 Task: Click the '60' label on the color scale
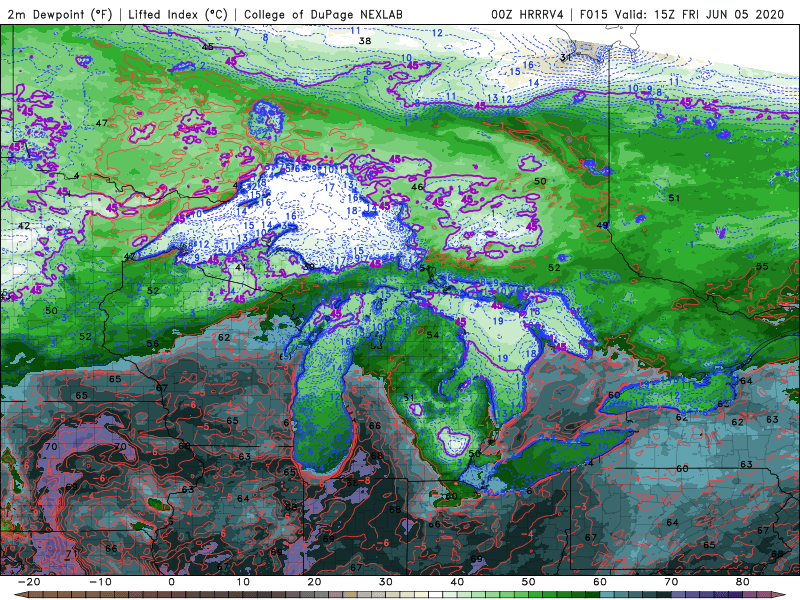[600, 582]
